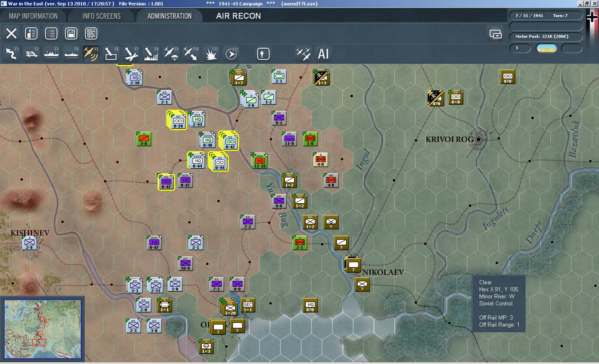Screen dimensions: 599x364
Task: Select Move mode (F1) tool
Action: click(x=11, y=54)
